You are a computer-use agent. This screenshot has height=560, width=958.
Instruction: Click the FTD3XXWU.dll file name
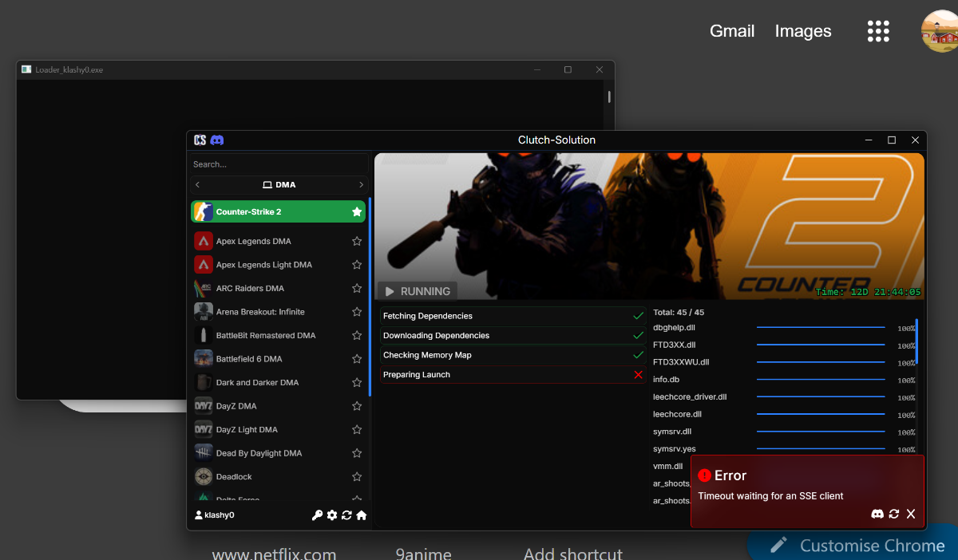[681, 362]
